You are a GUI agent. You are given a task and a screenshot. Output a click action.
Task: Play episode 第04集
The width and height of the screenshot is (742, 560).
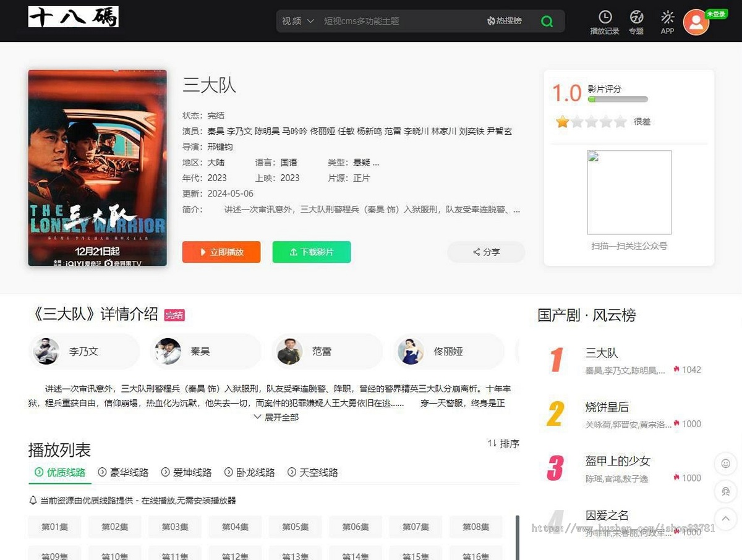235,527
